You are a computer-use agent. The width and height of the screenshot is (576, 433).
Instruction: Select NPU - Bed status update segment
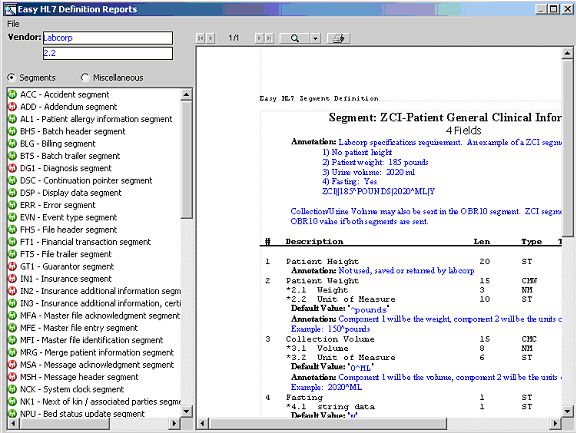pos(82,414)
